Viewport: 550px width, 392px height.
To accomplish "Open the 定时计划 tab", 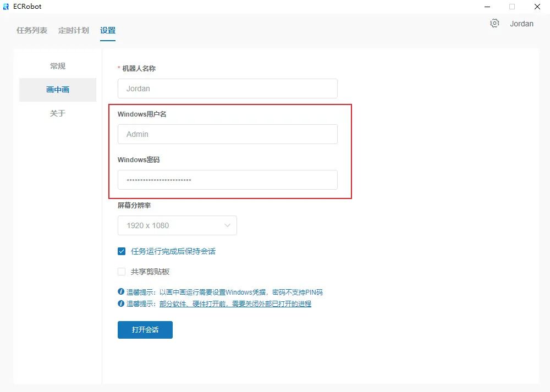I will pos(74,30).
